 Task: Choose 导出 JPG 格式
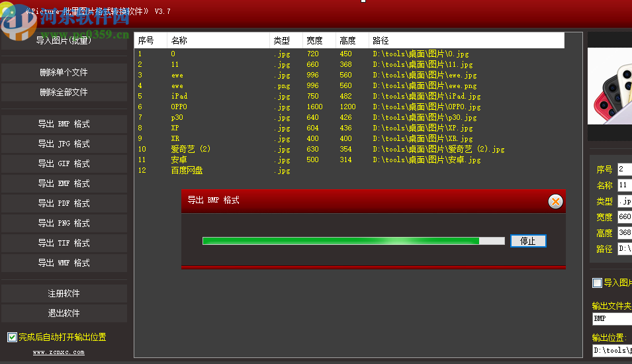[x=64, y=144]
